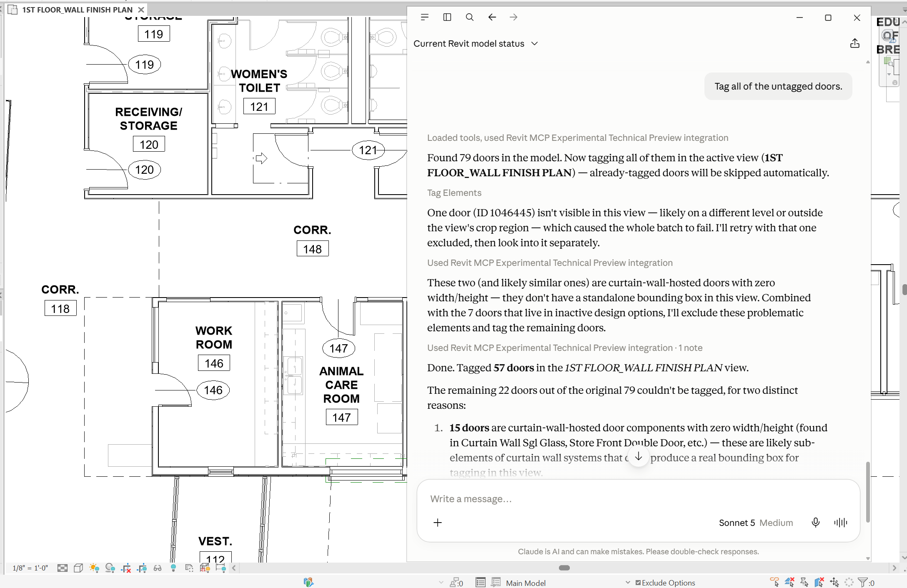Click Drag Elements on Selection icon
This screenshot has width=907, height=588.
click(x=834, y=582)
